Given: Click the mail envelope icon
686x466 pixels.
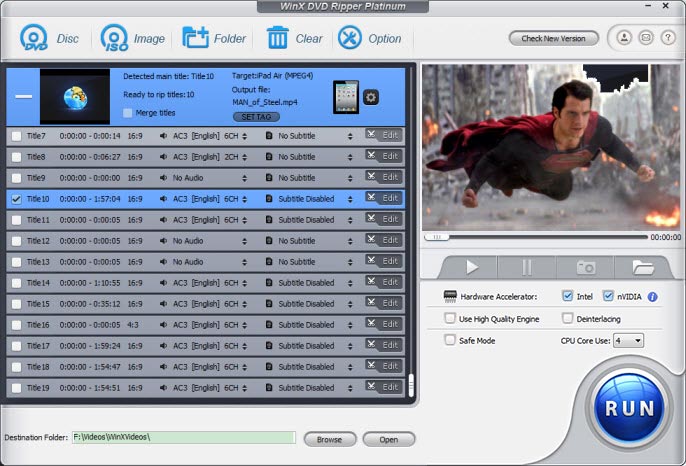Looking at the screenshot, I should pos(646,38).
